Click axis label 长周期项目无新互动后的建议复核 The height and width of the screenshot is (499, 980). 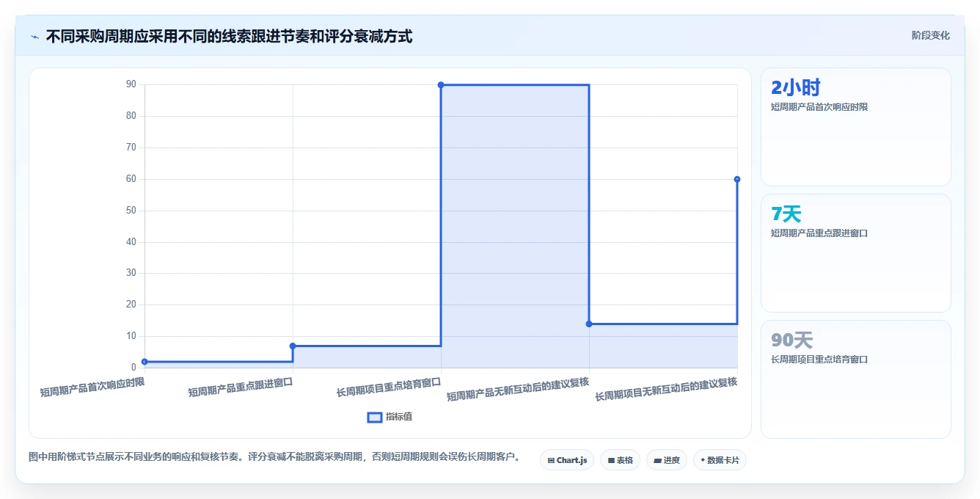pyautogui.click(x=666, y=390)
